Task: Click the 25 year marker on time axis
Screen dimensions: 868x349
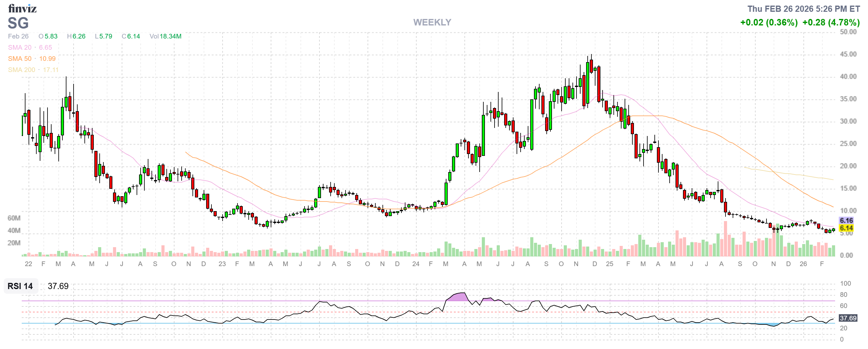Action: (x=609, y=264)
